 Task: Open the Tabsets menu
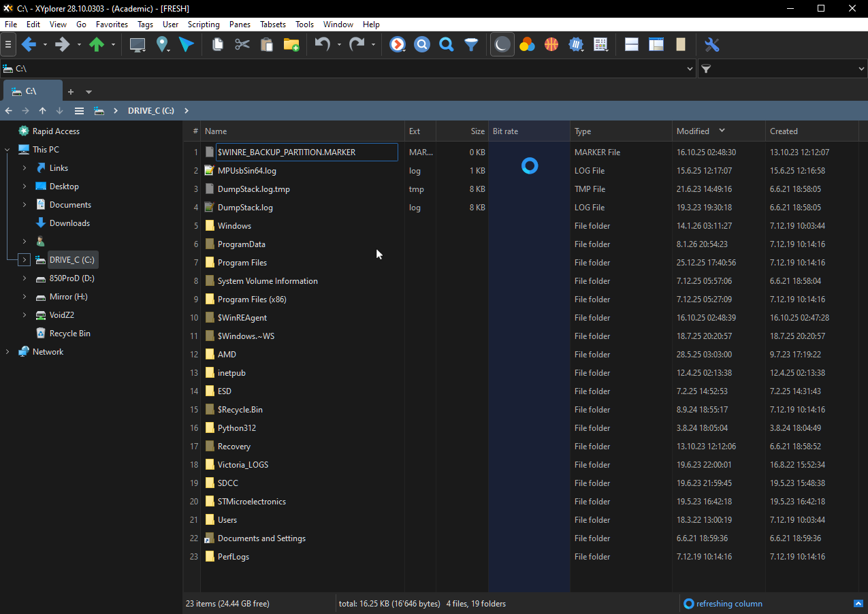(x=273, y=25)
